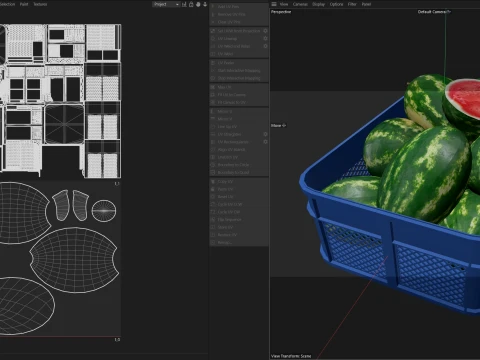
Task: Click the down-arrow icon after the Project dropdown
Action: click(x=205, y=4)
